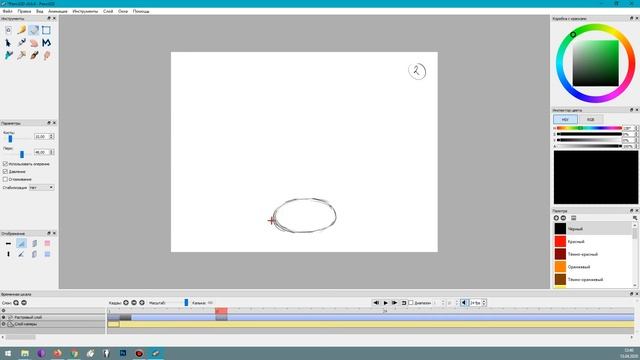Open the Файл menu

click(7, 11)
